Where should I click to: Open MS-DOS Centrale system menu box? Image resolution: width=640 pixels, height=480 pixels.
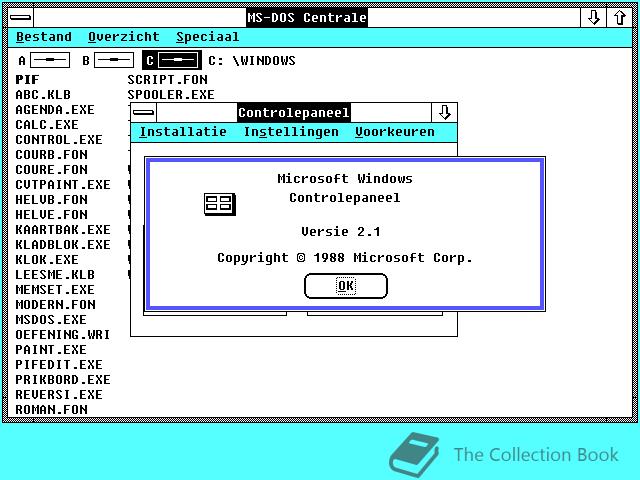point(20,18)
